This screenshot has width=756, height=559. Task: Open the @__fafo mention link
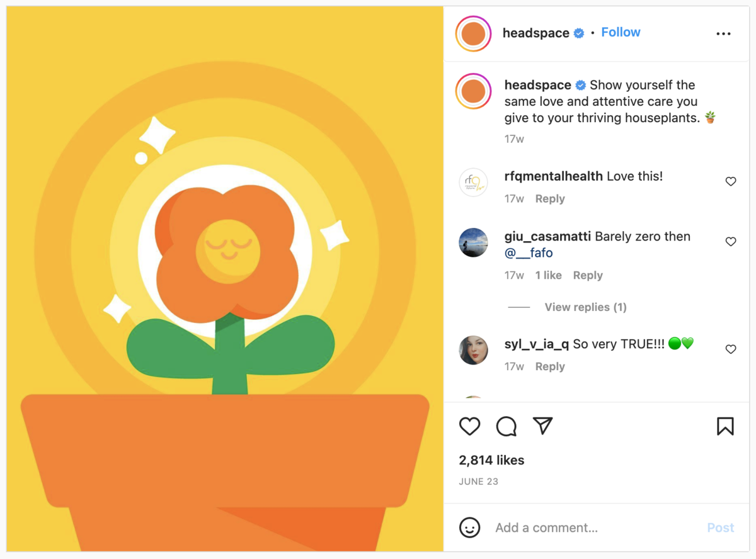coord(529,253)
